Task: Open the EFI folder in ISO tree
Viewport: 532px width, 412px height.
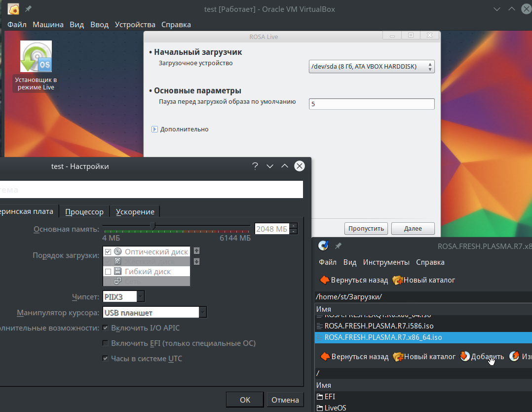Action: (x=326, y=396)
